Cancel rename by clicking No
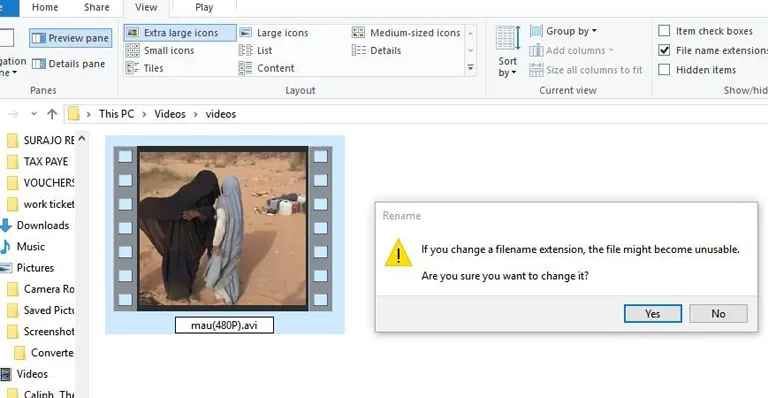 click(x=718, y=314)
